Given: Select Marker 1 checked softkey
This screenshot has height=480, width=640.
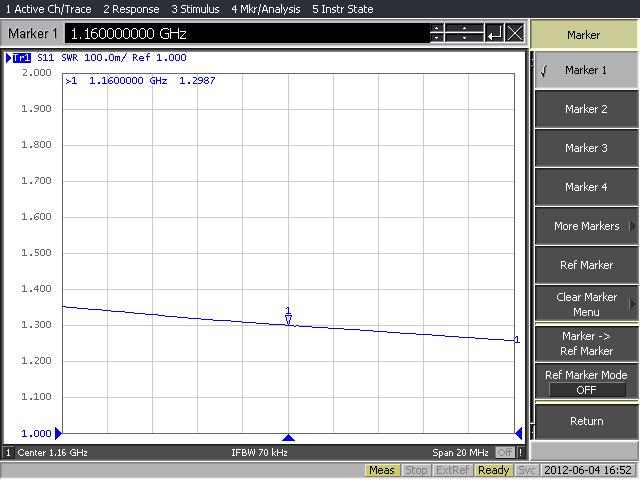Looking at the screenshot, I should point(586,70).
